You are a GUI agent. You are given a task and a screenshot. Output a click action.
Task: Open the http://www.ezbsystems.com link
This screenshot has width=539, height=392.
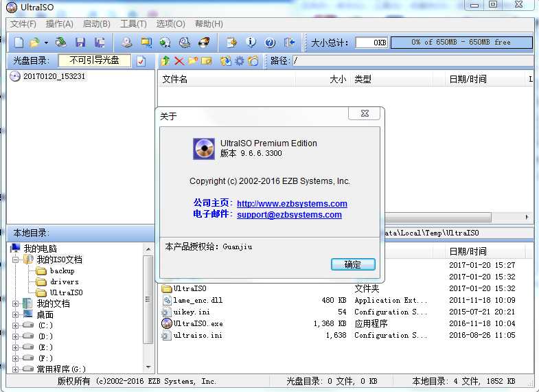[x=292, y=203]
